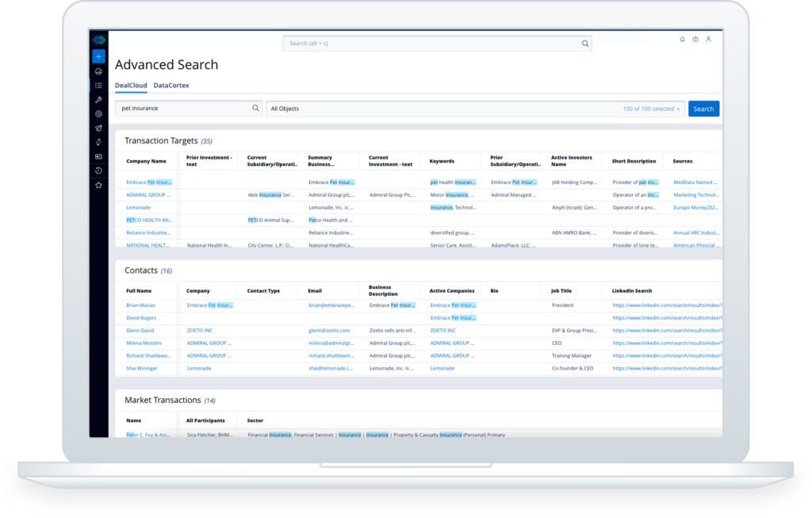Open the dashboard gauge icon in sidebar

[98, 71]
